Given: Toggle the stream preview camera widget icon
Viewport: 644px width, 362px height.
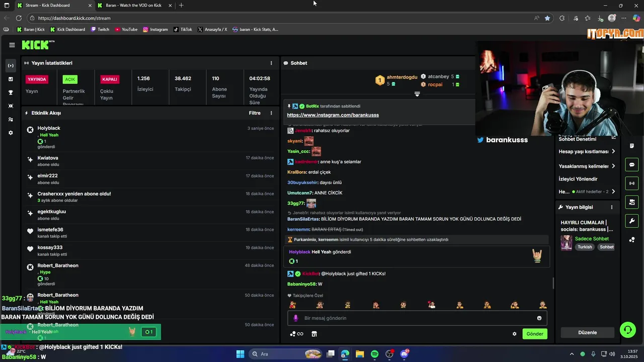Looking at the screenshot, I should pyautogui.click(x=632, y=202).
